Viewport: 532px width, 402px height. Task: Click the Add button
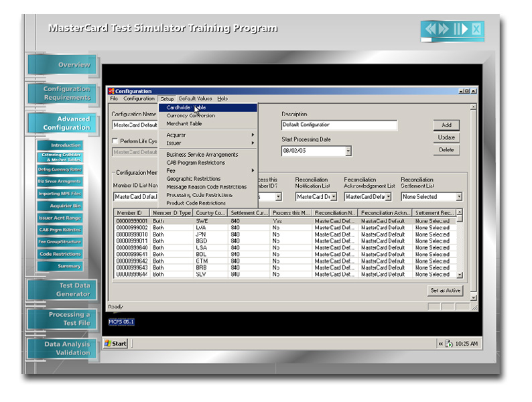click(446, 125)
